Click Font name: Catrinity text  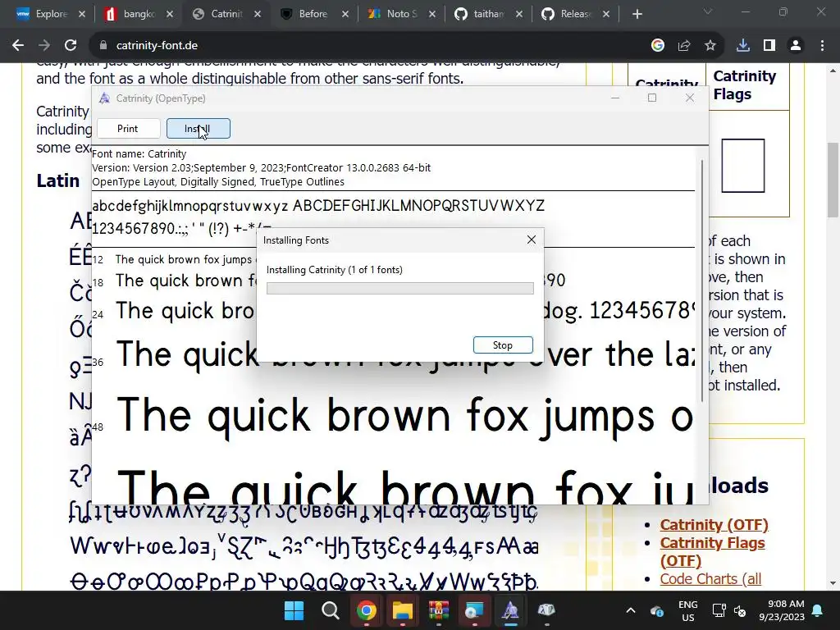coord(139,153)
